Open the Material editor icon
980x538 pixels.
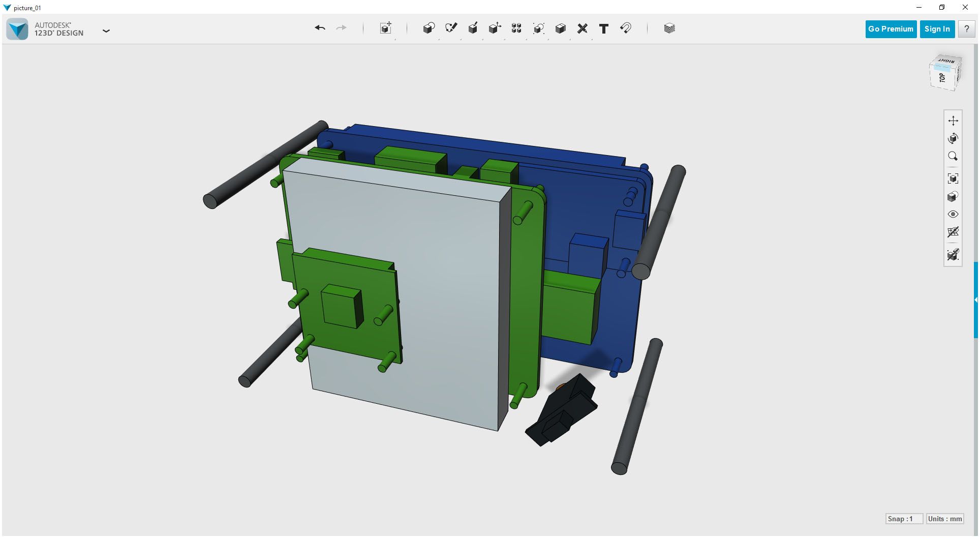pos(669,28)
